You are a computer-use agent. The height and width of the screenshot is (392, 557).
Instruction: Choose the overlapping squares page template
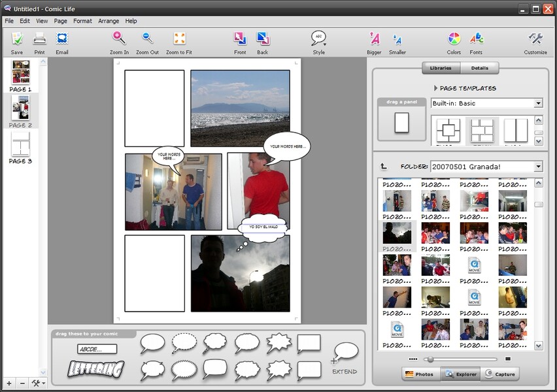[448, 130]
